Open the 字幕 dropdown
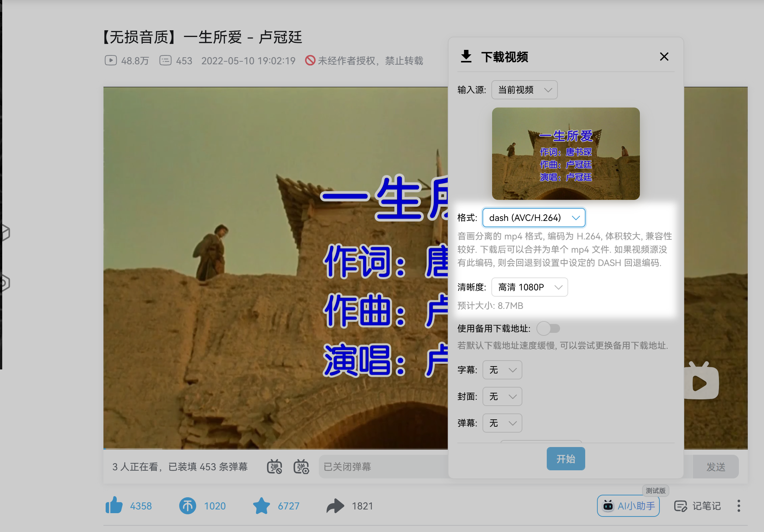 click(x=502, y=370)
